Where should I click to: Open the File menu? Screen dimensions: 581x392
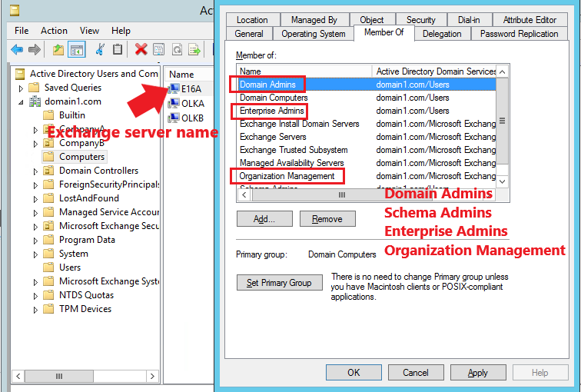[x=22, y=31]
